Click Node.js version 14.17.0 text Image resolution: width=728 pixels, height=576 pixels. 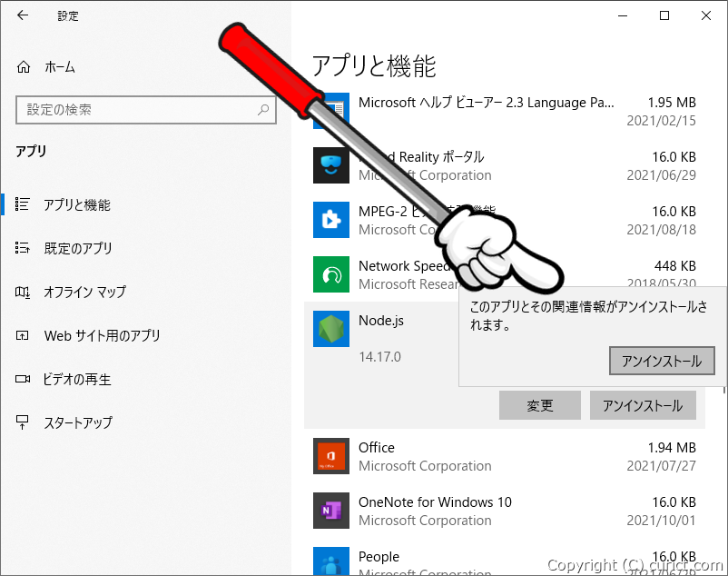pyautogui.click(x=379, y=357)
